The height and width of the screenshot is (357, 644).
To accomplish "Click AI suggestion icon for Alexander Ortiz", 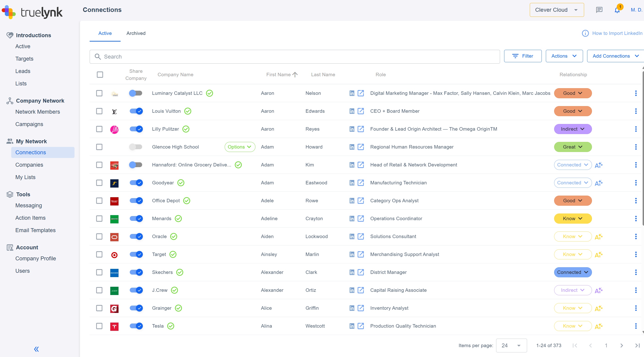I will (599, 290).
